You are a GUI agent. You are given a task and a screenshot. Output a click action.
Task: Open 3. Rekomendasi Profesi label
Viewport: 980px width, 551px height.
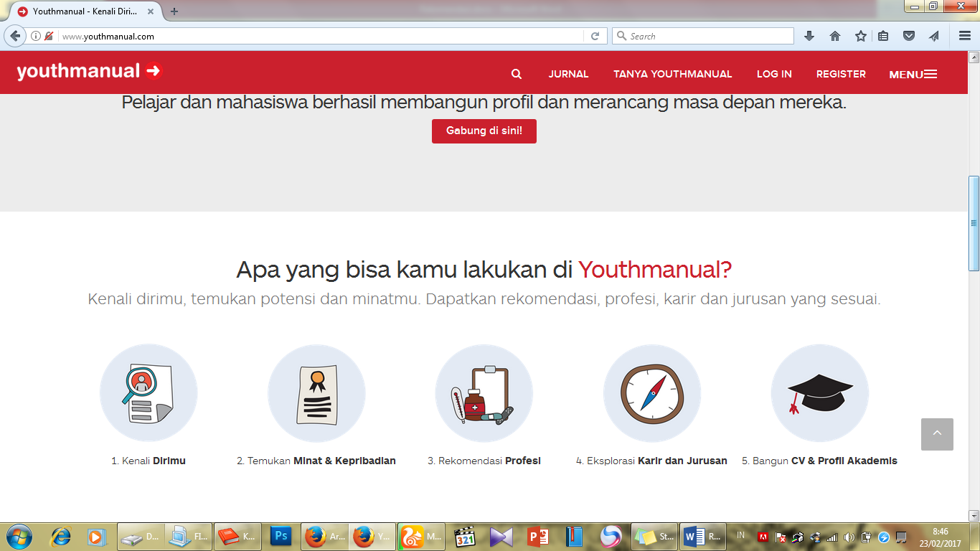(x=484, y=461)
